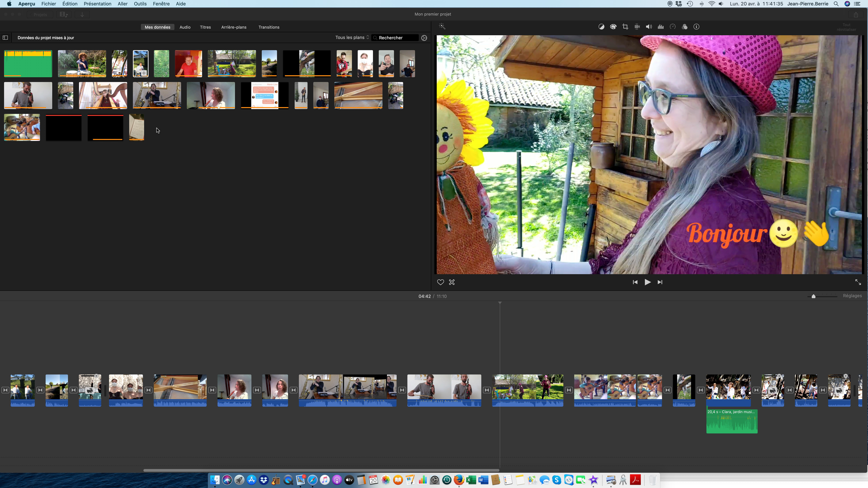Select the red-shirt man clip thumbnail
Viewport: 868px width, 488px height.
188,64
